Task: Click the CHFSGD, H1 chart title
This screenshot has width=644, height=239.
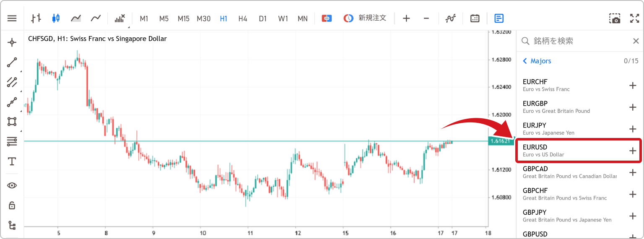Action: pos(97,39)
